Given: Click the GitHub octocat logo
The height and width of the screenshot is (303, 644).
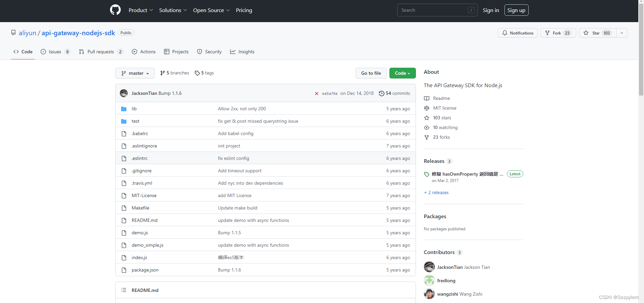Looking at the screenshot, I should click(x=115, y=10).
